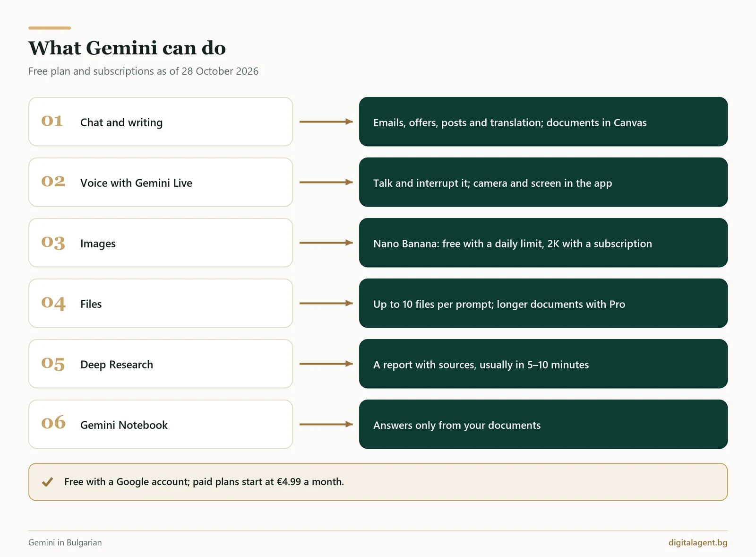Click the number 02 label

(53, 182)
